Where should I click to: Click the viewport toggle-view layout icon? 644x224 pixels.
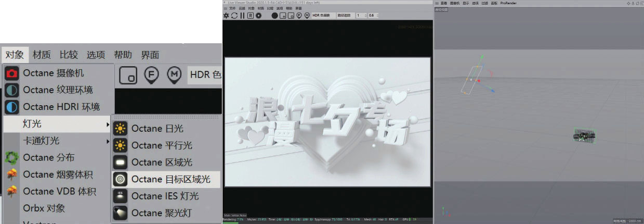pyautogui.click(x=641, y=3)
